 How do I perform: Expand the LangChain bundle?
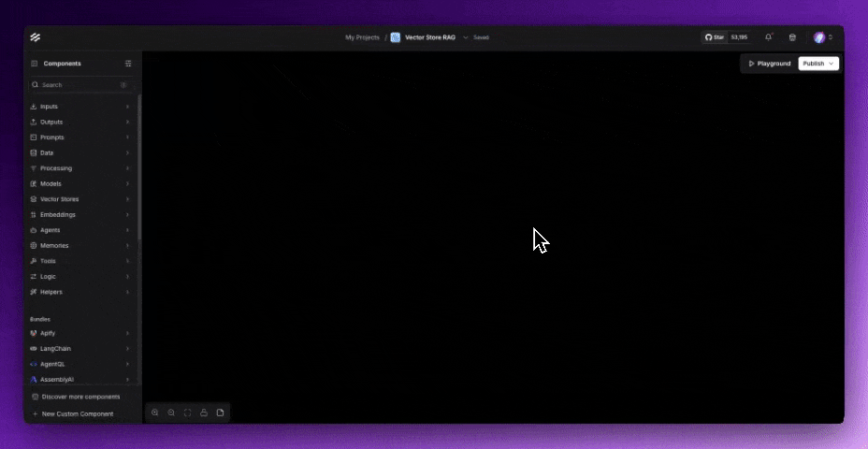[80, 348]
